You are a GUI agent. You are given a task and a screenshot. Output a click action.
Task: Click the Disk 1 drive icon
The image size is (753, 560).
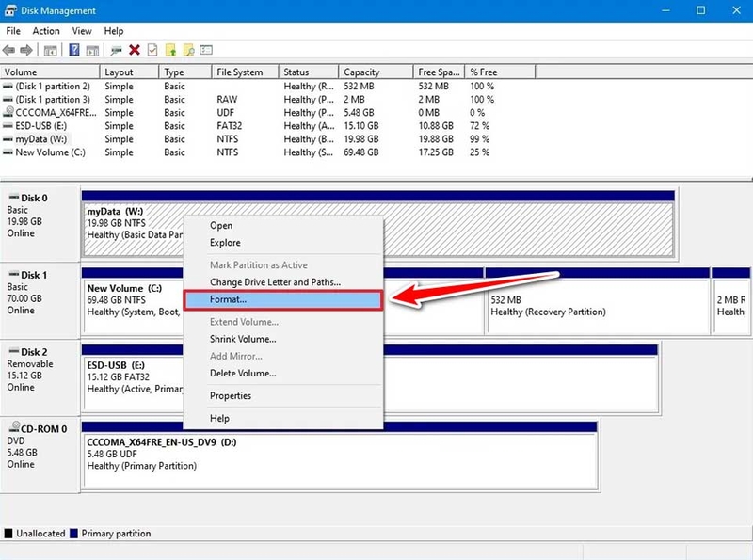13,274
